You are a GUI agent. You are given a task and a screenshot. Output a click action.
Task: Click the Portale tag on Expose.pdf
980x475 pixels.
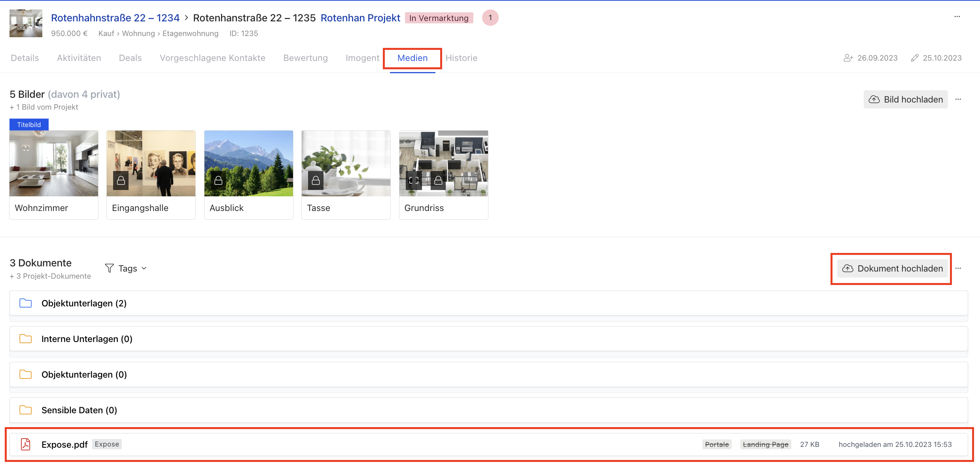[x=717, y=445]
